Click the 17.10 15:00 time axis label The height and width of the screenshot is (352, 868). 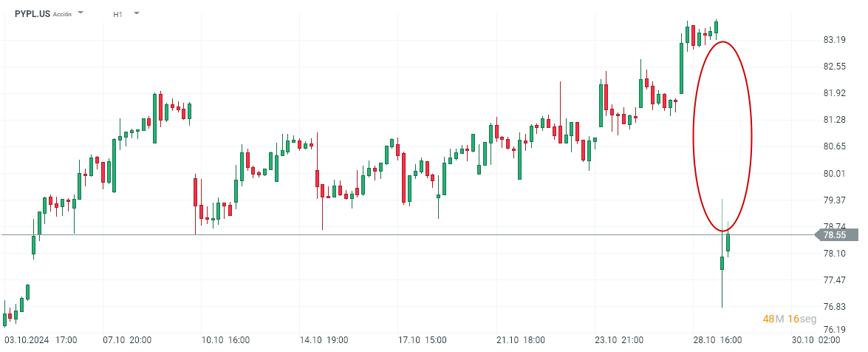(x=422, y=340)
